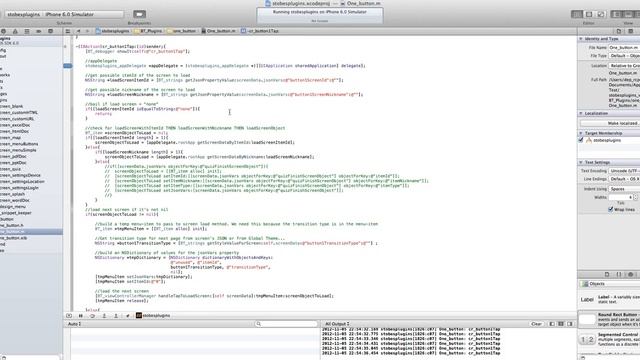640x360 pixels.
Task: Clear the console output
Action: pos(536,324)
